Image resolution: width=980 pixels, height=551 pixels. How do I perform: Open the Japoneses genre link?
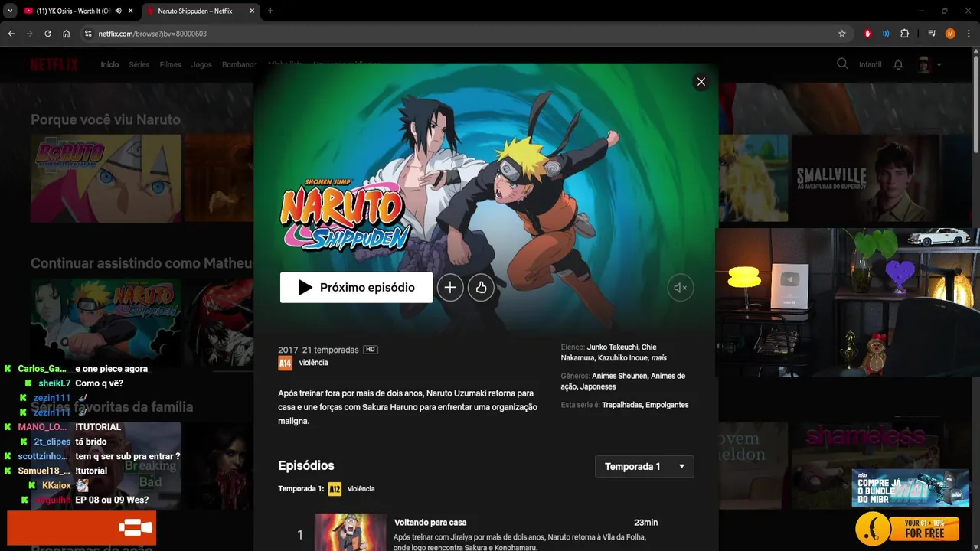(x=597, y=387)
